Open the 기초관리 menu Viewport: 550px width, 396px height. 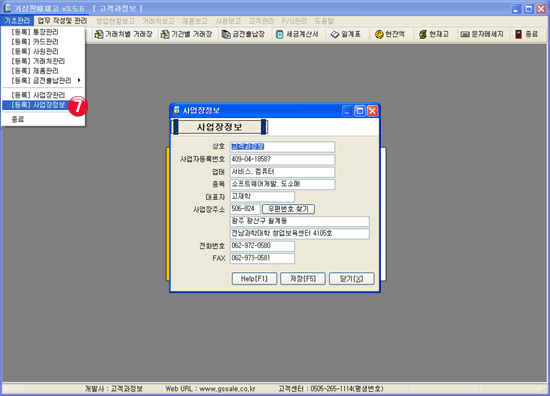pos(17,21)
